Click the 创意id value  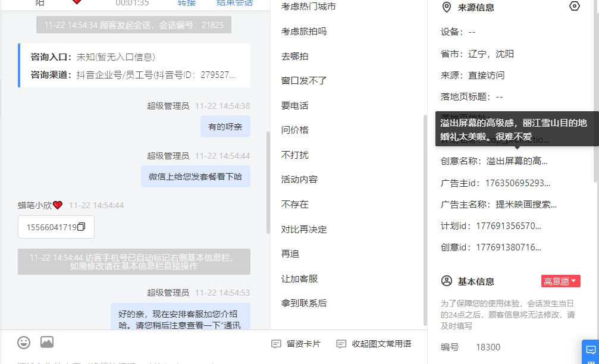pyautogui.click(x=509, y=247)
